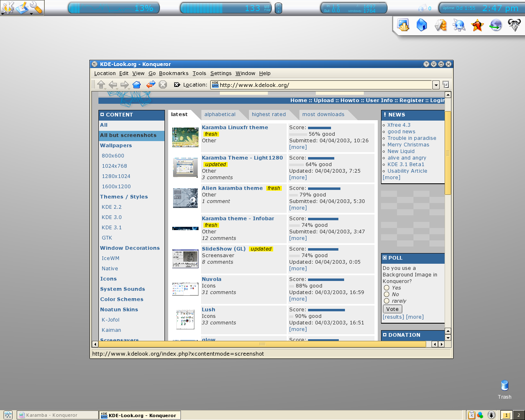Click the download arrow tray icon

[491, 415]
